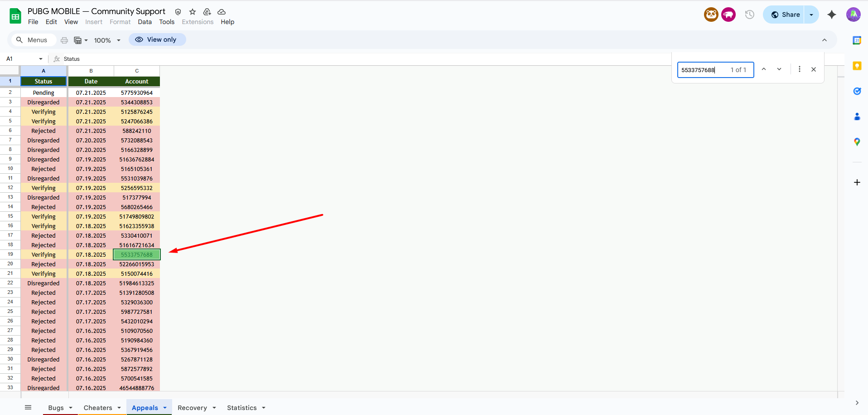
Task: Select column A header
Action: 43,71
